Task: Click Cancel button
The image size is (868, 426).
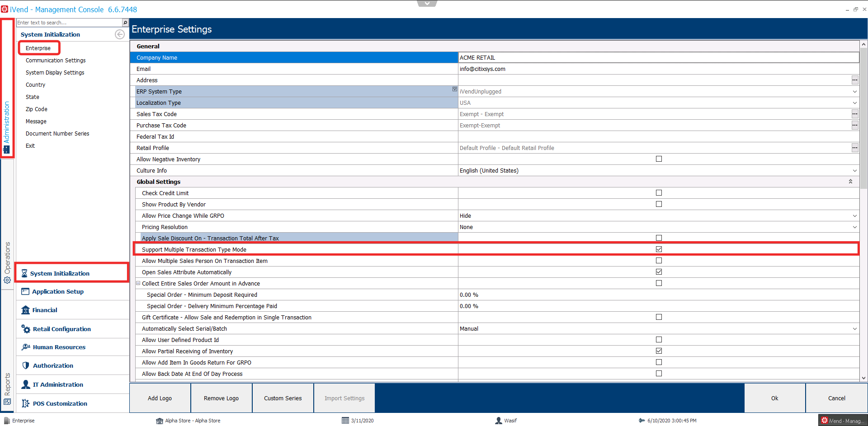Action: pyautogui.click(x=837, y=398)
